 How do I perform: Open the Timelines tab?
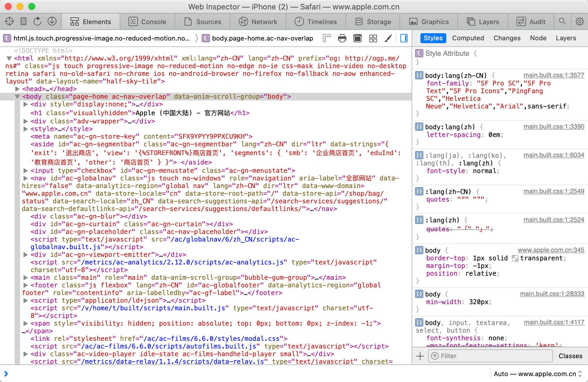(316, 22)
